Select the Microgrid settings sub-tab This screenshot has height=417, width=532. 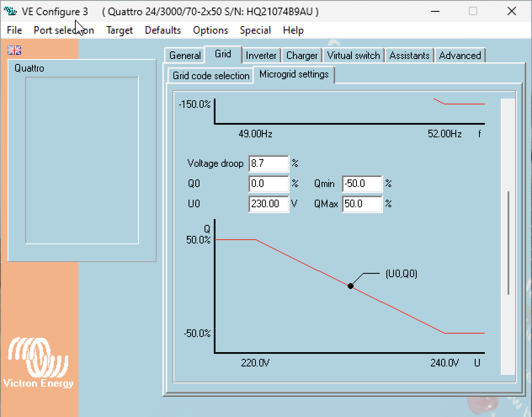(x=294, y=75)
